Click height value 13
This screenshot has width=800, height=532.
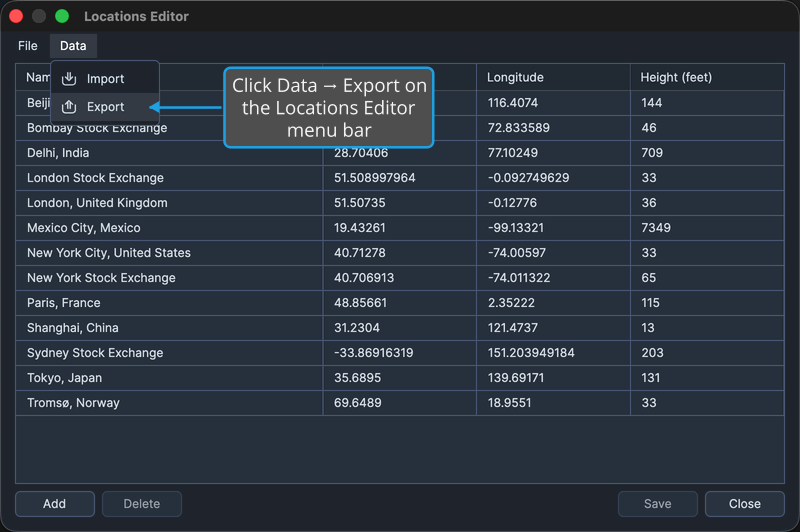click(648, 328)
